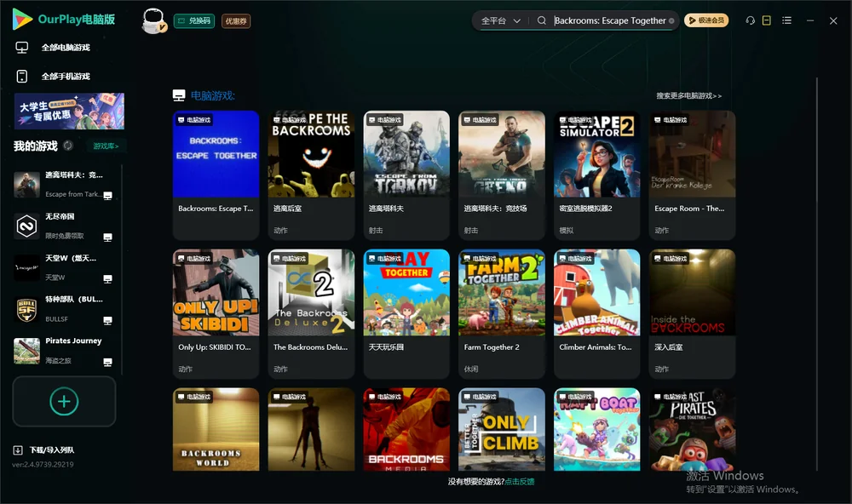
Task: Click the search magnifier icon
Action: (x=541, y=20)
